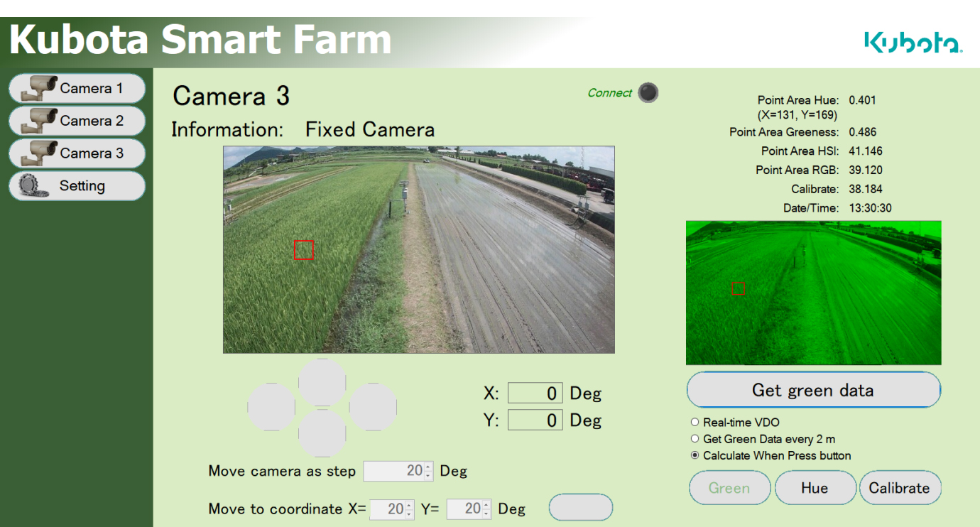Click the Point Area Greeness value 0.486
This screenshot has height=527, width=980.
point(862,132)
